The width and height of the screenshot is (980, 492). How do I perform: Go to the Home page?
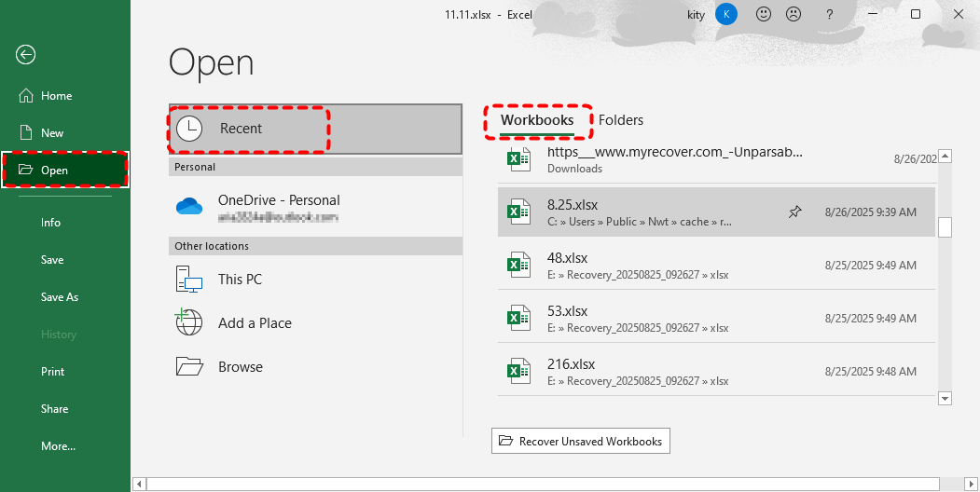click(x=56, y=96)
